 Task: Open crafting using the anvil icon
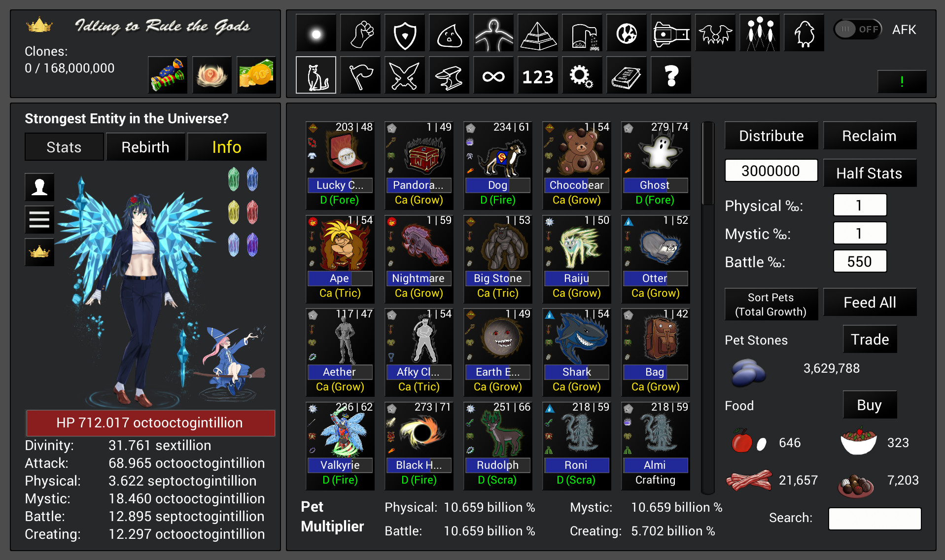click(x=449, y=75)
